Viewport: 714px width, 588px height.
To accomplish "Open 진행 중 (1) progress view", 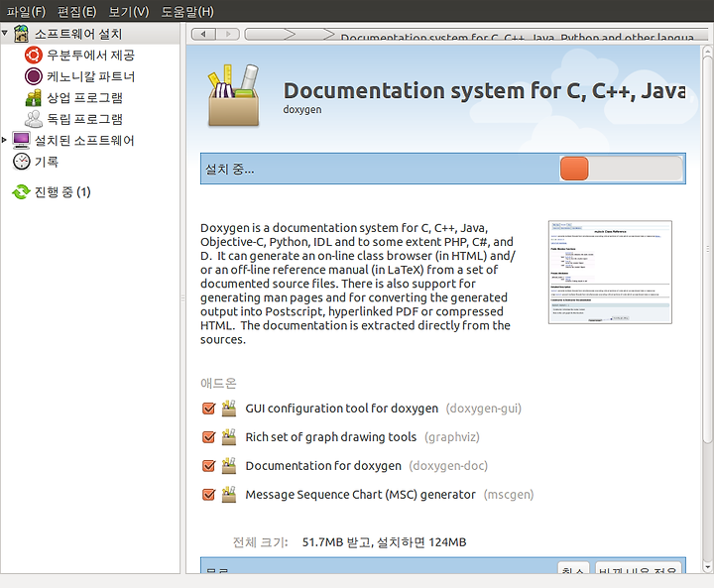I will click(x=62, y=191).
